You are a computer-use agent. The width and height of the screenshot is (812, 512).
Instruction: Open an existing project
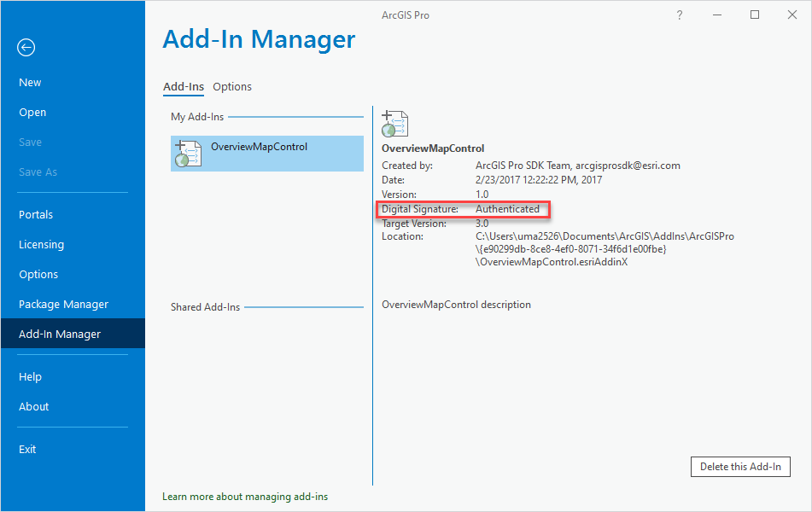point(32,112)
